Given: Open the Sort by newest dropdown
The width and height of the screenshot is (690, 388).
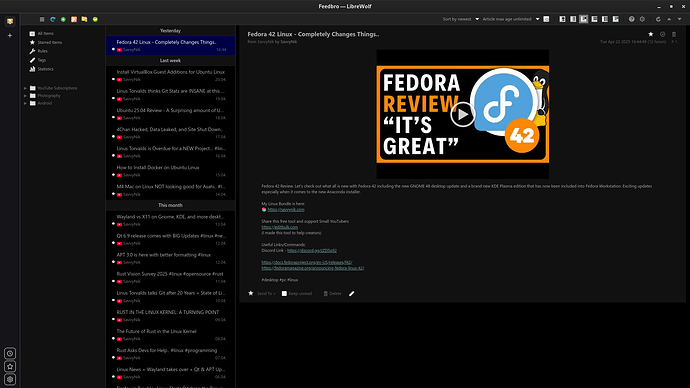Looking at the screenshot, I should (461, 19).
